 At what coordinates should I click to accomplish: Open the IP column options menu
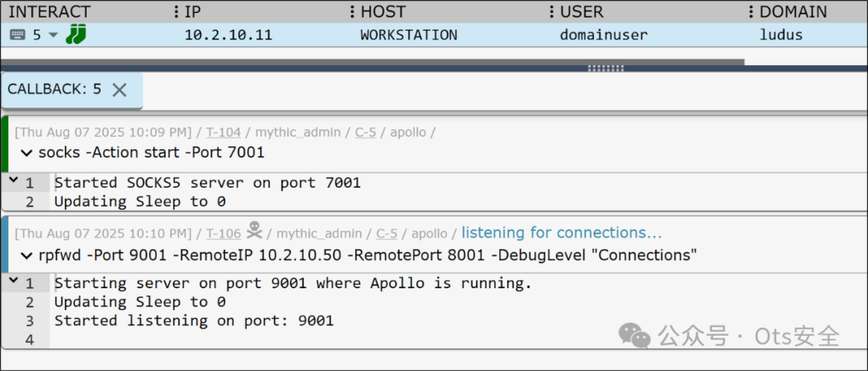point(176,11)
